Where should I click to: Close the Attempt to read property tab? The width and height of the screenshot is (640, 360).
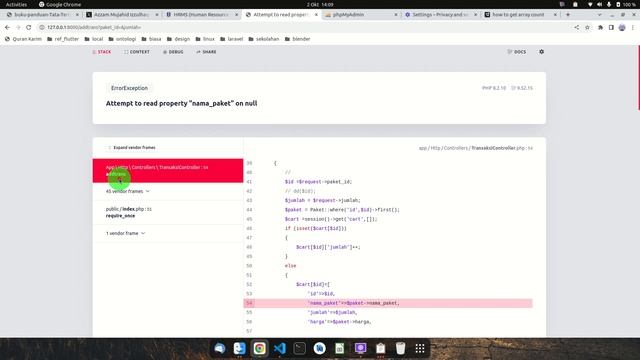pyautogui.click(x=316, y=15)
